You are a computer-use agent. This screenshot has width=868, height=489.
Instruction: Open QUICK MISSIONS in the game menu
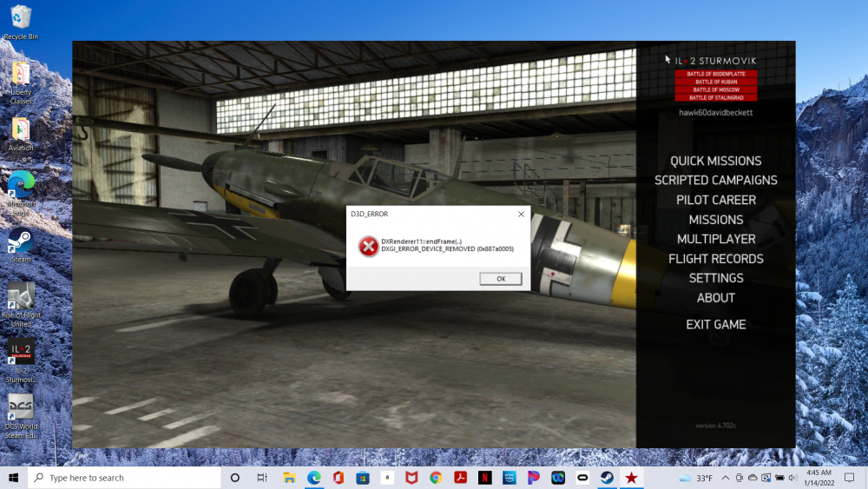(716, 162)
